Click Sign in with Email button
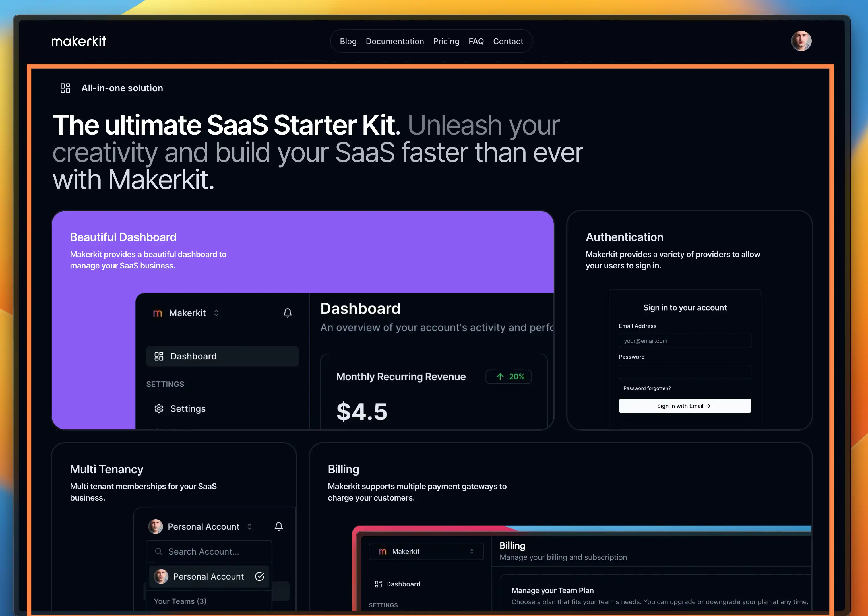Viewport: 868px width, 616px height. [x=685, y=406]
